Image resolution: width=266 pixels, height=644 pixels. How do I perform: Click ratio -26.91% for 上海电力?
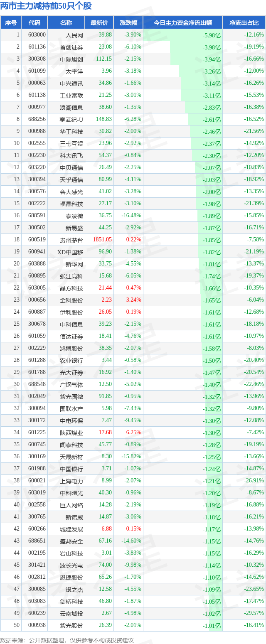[254, 481]
